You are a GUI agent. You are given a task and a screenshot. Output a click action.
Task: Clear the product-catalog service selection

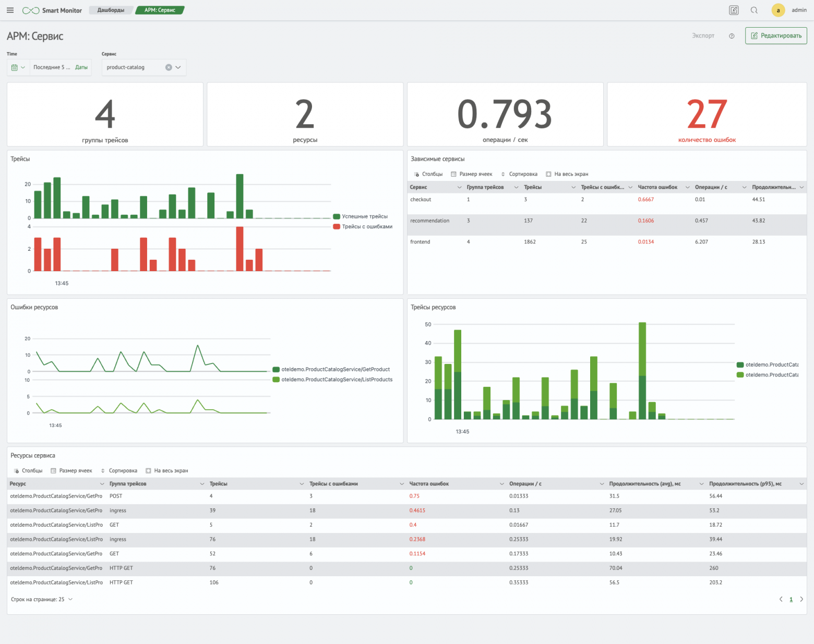169,67
